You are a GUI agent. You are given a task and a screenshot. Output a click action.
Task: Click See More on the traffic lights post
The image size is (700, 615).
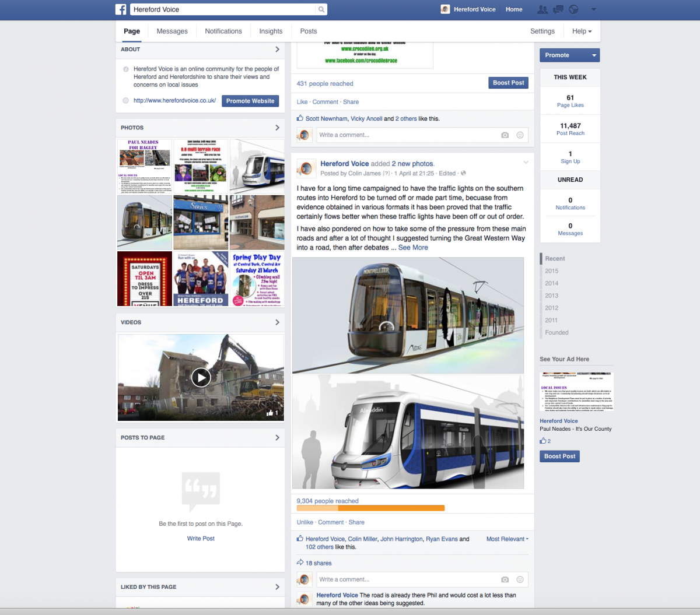[x=413, y=248]
